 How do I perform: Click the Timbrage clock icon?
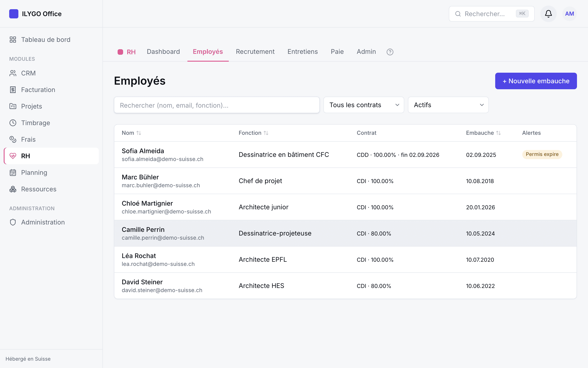[13, 123]
